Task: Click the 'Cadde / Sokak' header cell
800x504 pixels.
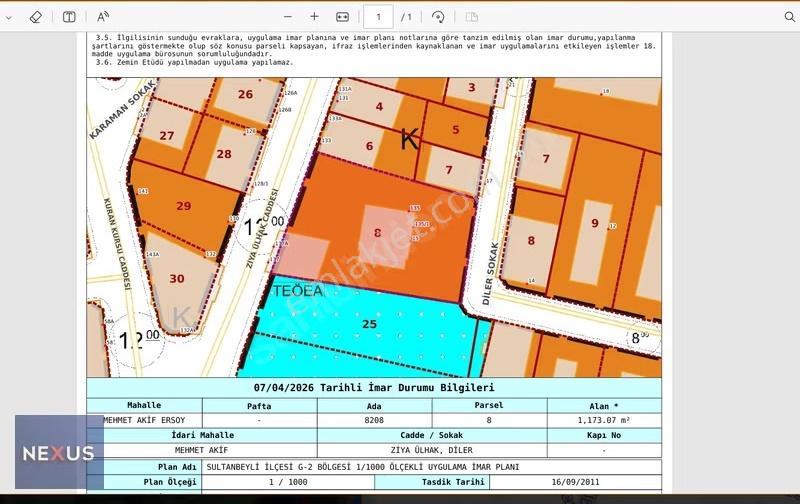Action: tap(432, 435)
